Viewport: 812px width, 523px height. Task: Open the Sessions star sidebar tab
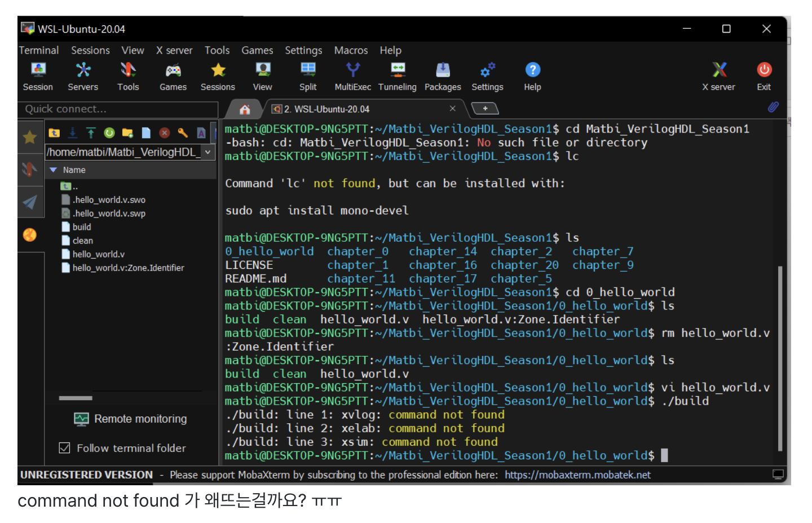tap(30, 137)
